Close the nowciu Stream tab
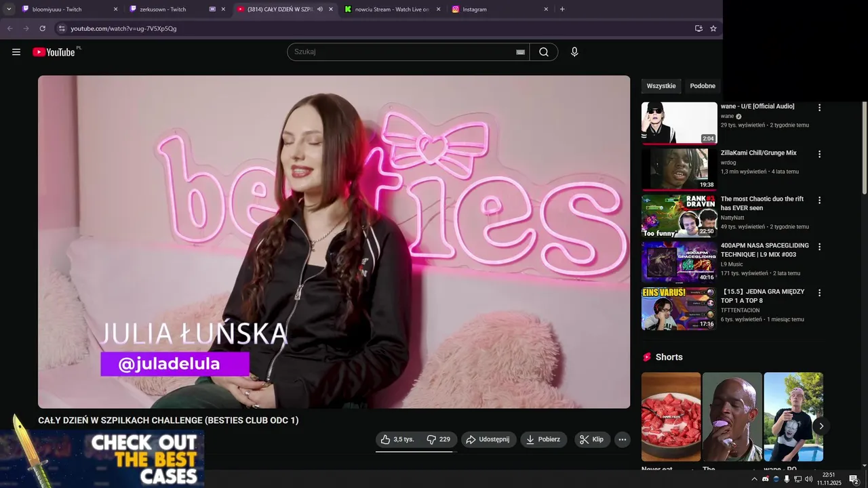Viewport: 868px width, 488px height. click(x=438, y=9)
